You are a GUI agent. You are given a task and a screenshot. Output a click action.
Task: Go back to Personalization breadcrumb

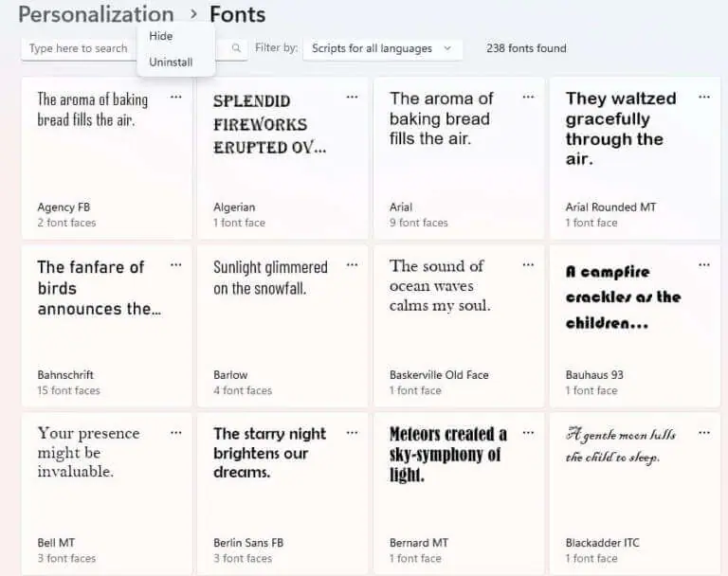(96, 14)
